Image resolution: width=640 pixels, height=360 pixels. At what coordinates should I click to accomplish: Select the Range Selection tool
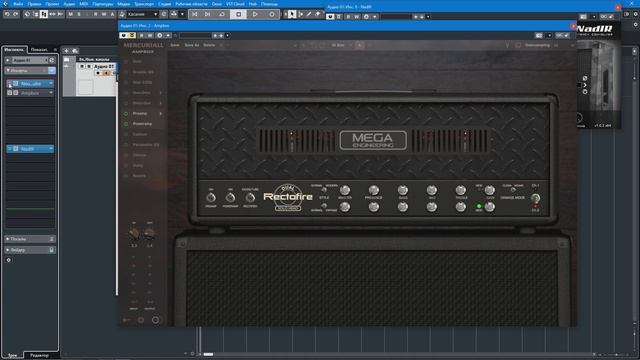(301, 14)
